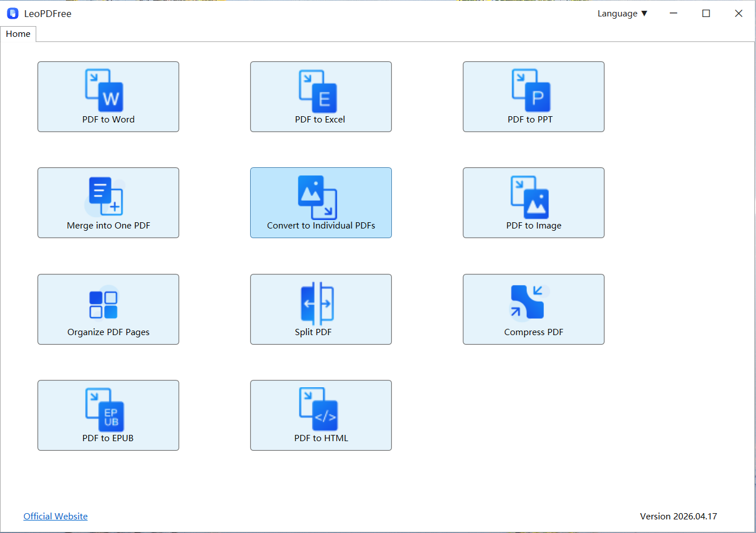The image size is (756, 533).
Task: Switch to the Home tab
Action: tap(18, 34)
